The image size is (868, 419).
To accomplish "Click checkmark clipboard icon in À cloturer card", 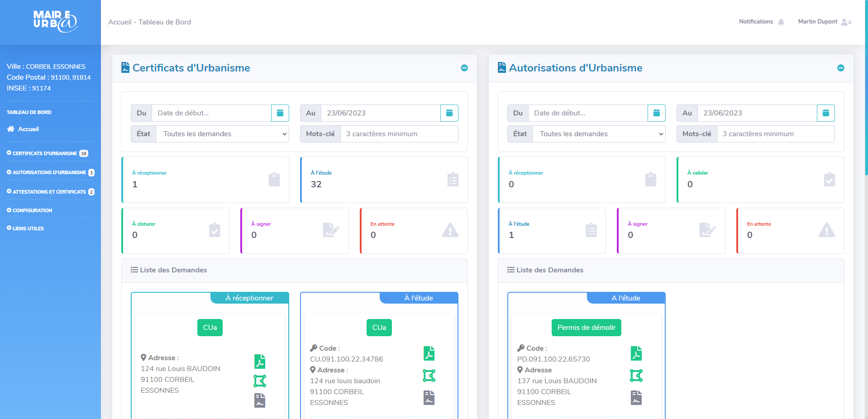I will click(215, 230).
